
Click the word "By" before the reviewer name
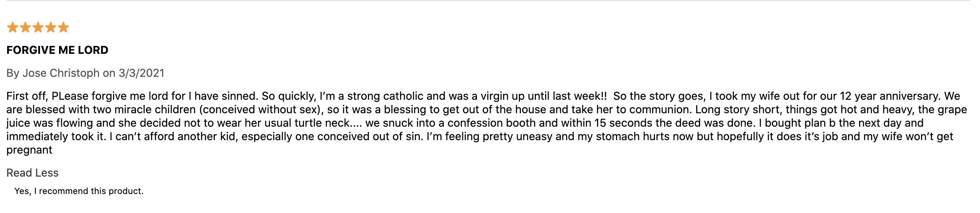[13, 73]
